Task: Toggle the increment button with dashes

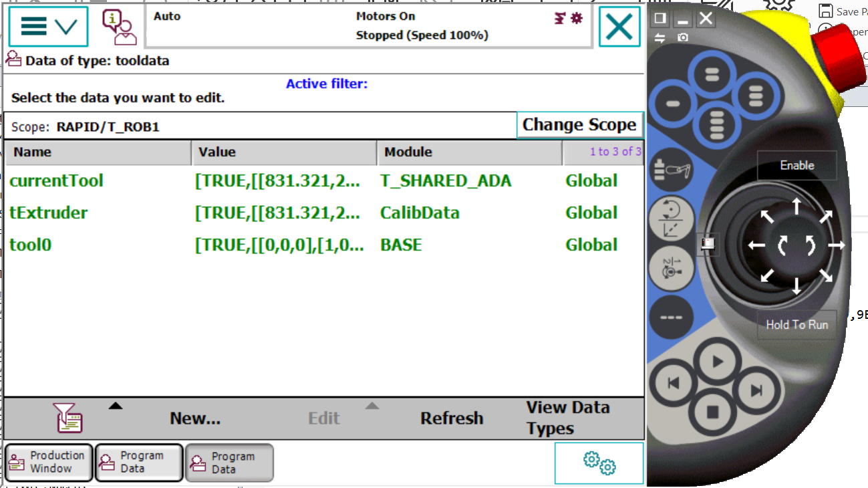Action: (671, 317)
